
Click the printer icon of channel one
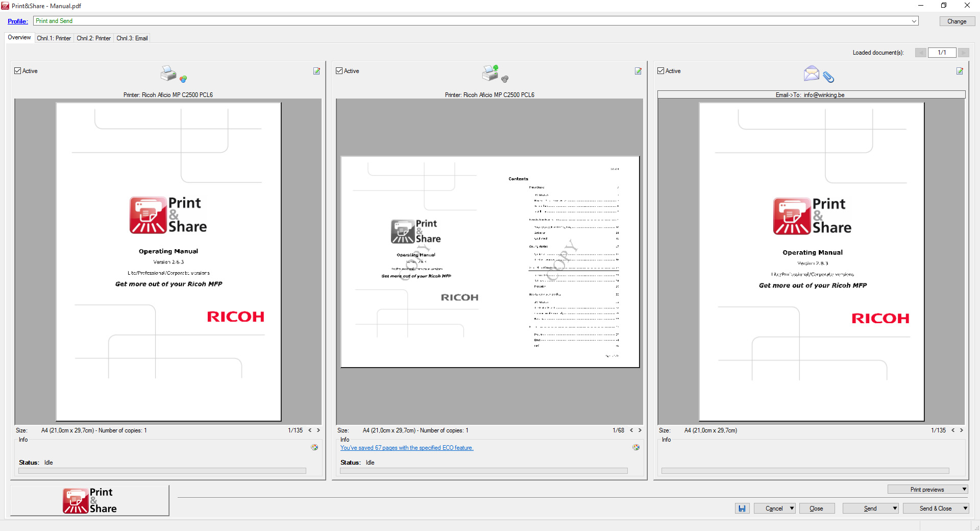168,74
